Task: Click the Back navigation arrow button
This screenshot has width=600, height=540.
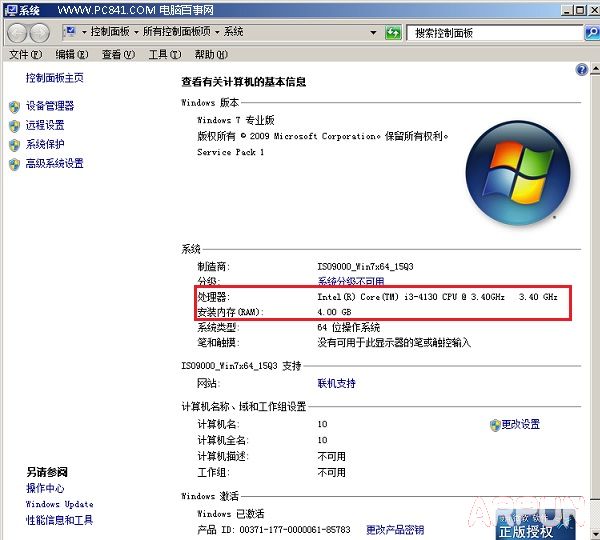Action: tap(17, 32)
